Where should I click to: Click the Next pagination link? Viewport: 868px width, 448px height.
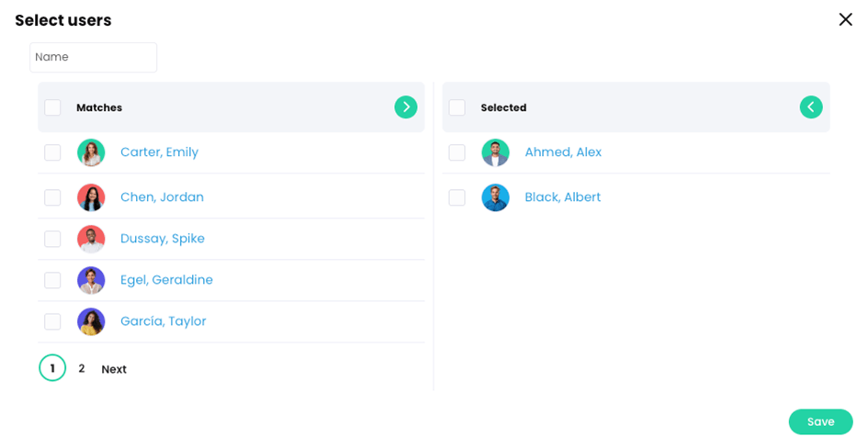(114, 369)
